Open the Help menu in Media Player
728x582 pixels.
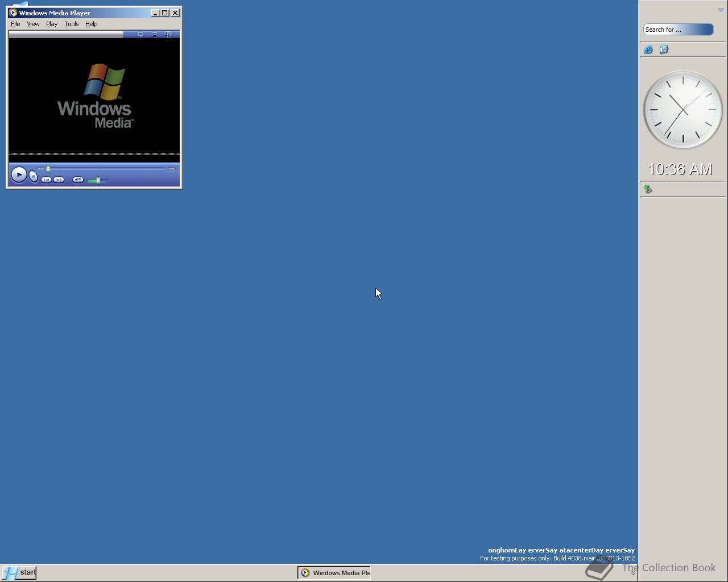pyautogui.click(x=92, y=24)
